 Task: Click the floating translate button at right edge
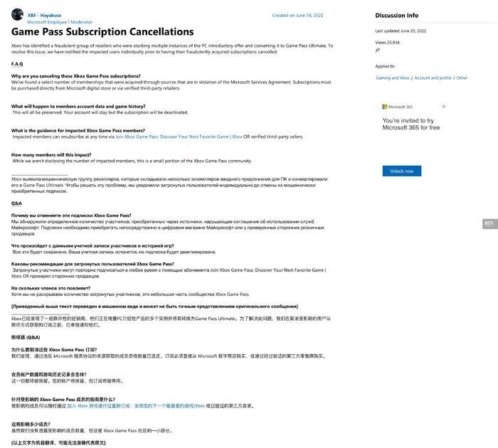coord(489,223)
